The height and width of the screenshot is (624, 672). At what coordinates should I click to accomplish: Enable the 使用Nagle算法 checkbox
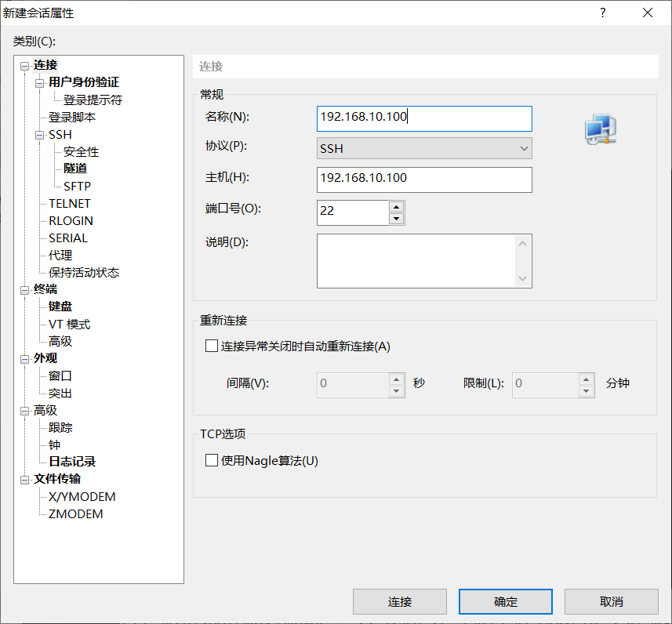point(211,461)
